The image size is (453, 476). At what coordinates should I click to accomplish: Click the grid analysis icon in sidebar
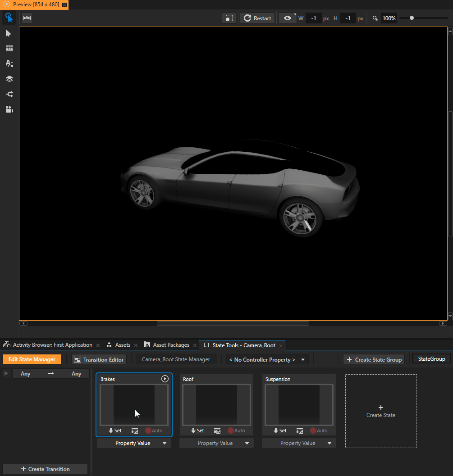pos(9,48)
